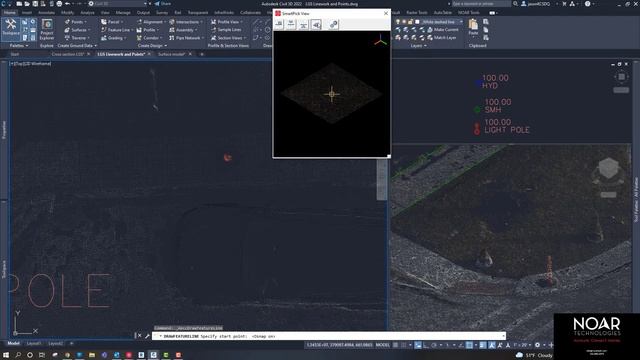This screenshot has width=640, height=360.
Task: Click the command line input
Action: pyautogui.click(x=329, y=336)
